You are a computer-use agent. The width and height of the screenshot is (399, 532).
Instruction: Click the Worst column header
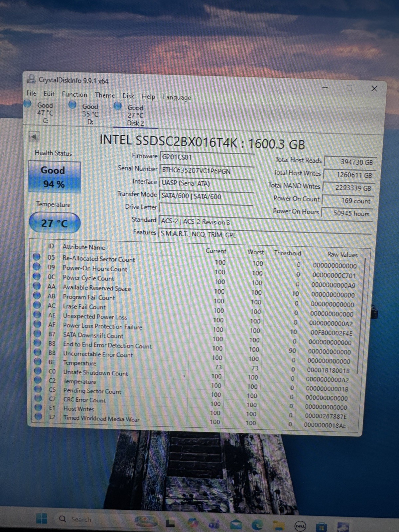[256, 252]
